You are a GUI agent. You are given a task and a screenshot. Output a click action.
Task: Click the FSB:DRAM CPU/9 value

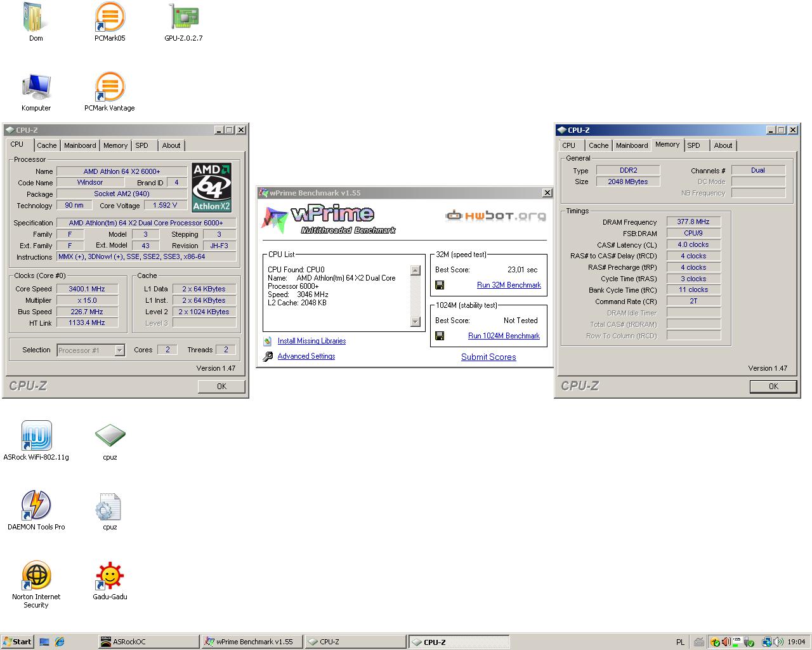click(693, 233)
